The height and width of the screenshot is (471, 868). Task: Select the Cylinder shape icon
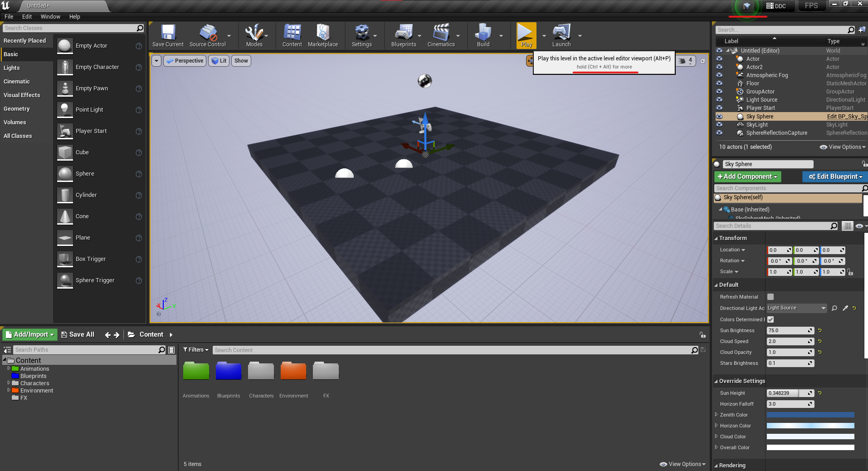[65, 195]
